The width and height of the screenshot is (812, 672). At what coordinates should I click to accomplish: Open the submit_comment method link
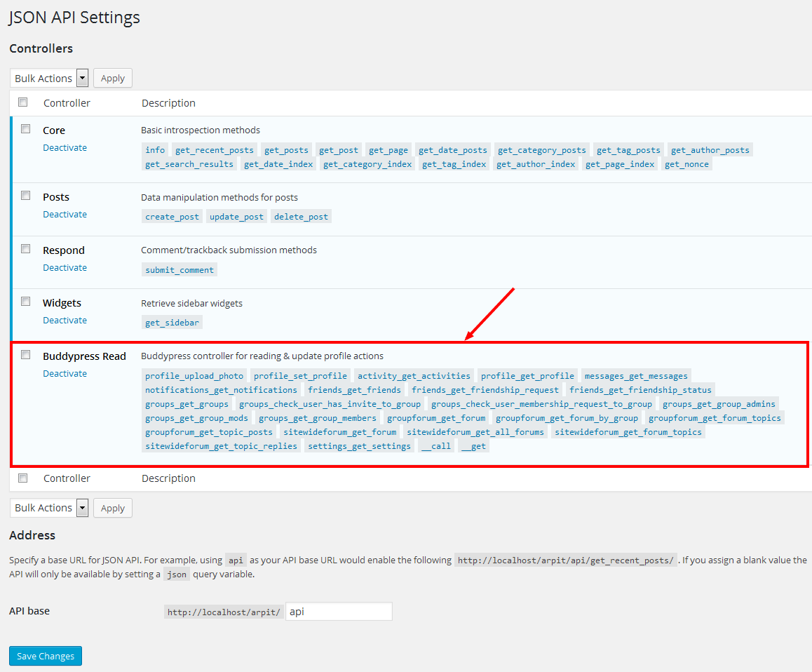180,270
